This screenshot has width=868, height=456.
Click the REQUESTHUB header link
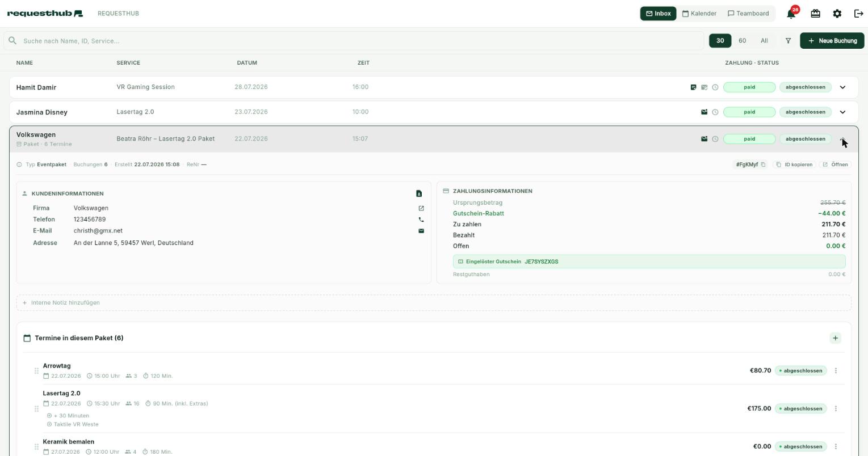click(118, 14)
